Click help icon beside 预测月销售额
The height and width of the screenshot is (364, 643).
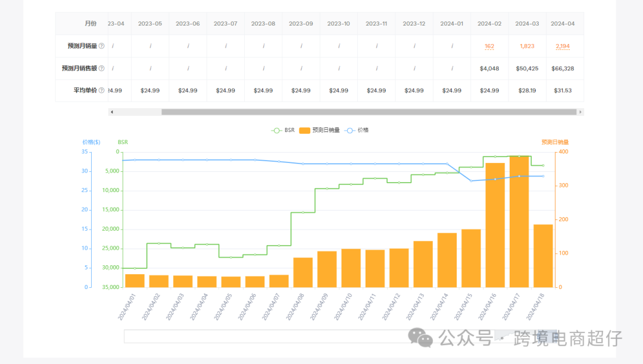pos(101,68)
